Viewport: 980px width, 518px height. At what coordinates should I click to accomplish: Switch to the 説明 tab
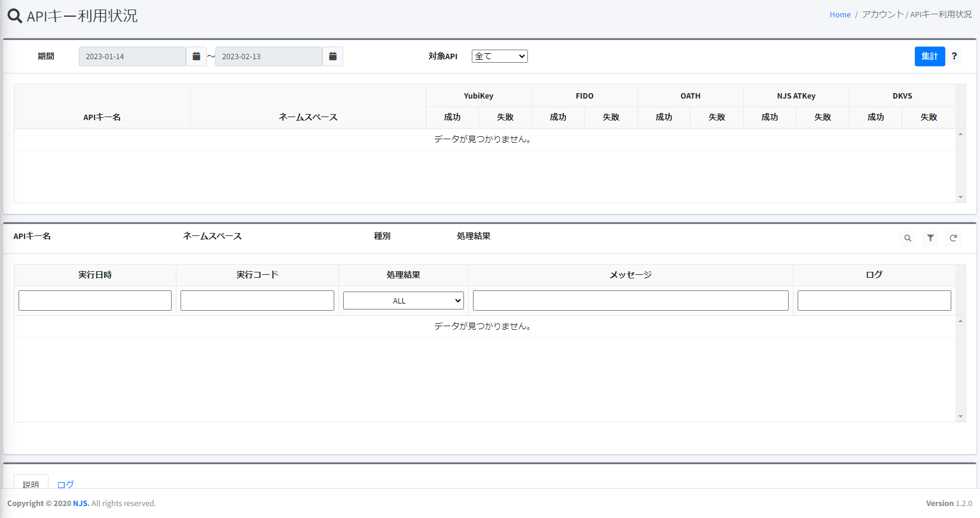pyautogui.click(x=31, y=483)
